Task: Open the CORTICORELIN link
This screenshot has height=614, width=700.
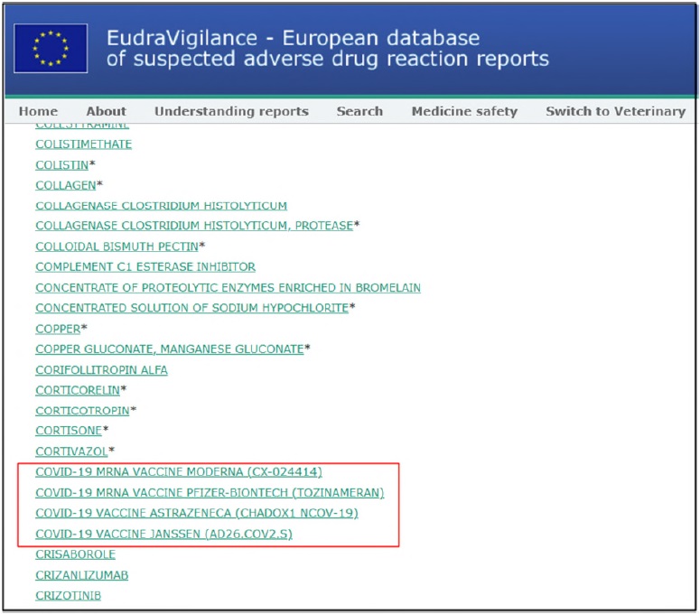Action: pyautogui.click(x=78, y=390)
